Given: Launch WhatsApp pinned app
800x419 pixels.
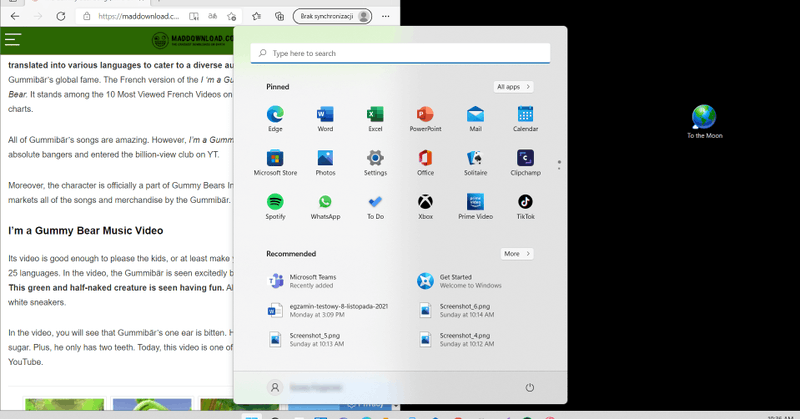Looking at the screenshot, I should [x=325, y=207].
